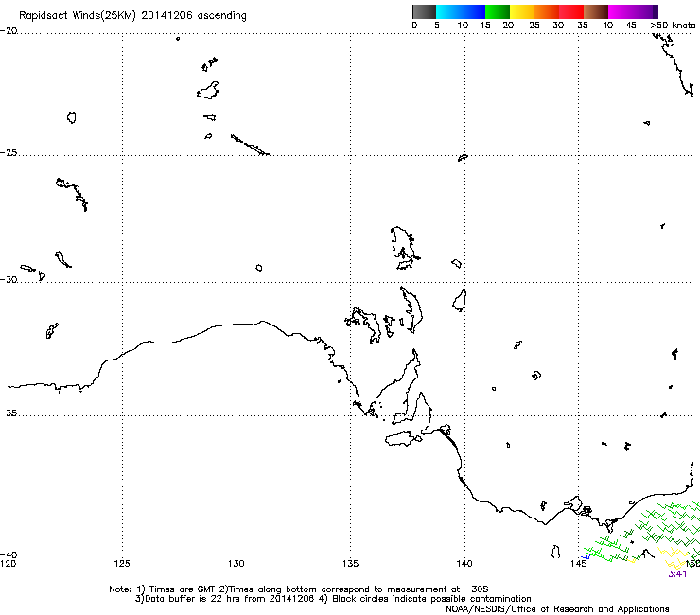Click the '-25' latitude axis label
700x615 pixels.
click(9, 152)
